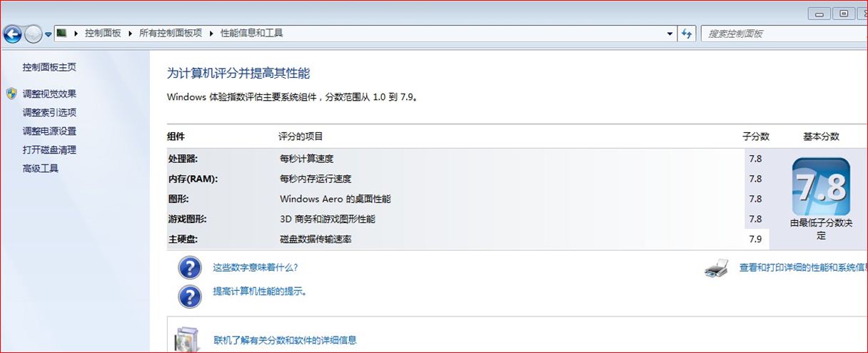
Task: Open recent pages dropdown next to nav arrows
Action: pos(48,34)
